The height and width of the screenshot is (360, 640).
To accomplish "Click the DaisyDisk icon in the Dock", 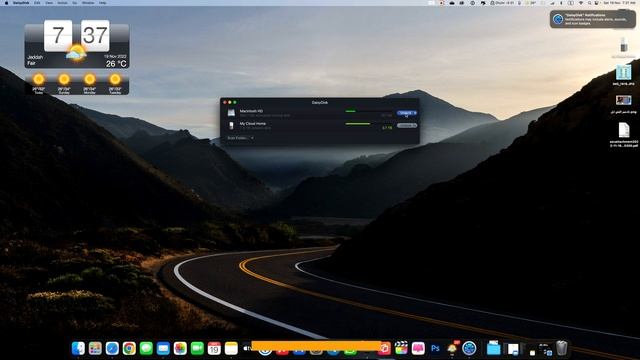I will [x=469, y=348].
